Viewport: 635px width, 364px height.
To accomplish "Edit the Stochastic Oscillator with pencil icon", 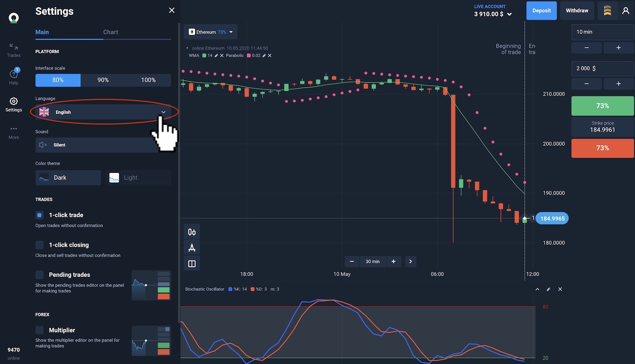I will [548, 289].
